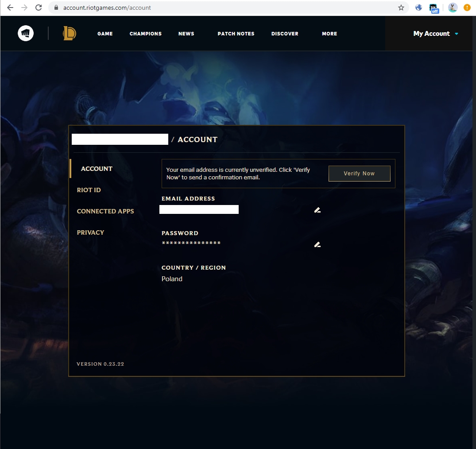Open the Patch Notes link

(236, 34)
